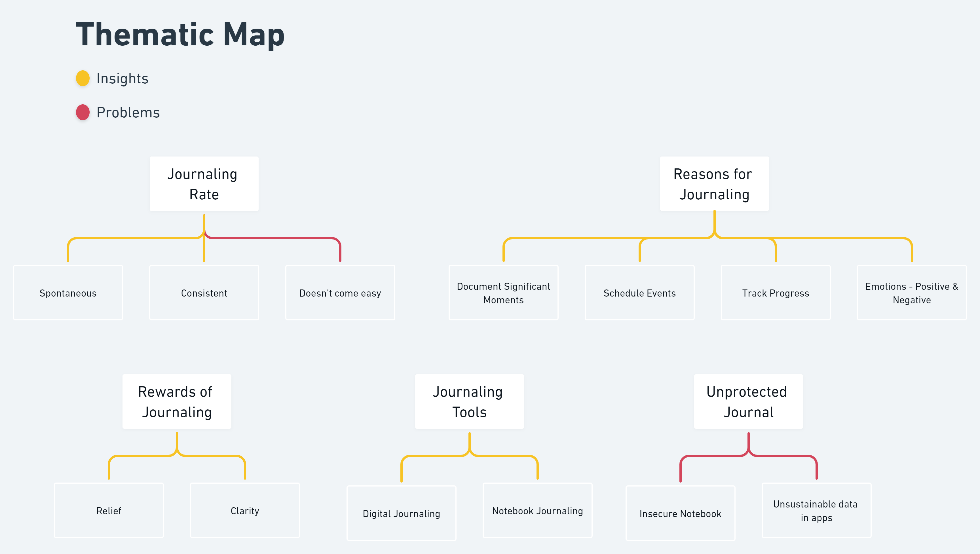Click the Unsustainable data in apps node

(x=816, y=510)
